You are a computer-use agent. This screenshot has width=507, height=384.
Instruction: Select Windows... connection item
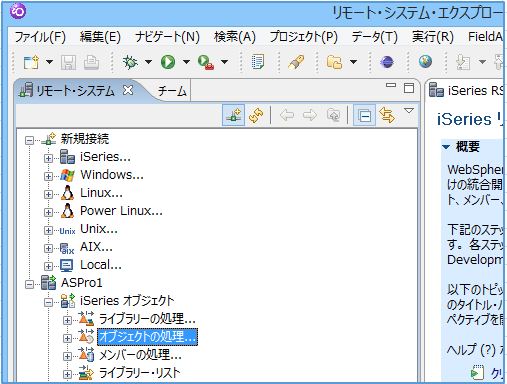click(112, 175)
